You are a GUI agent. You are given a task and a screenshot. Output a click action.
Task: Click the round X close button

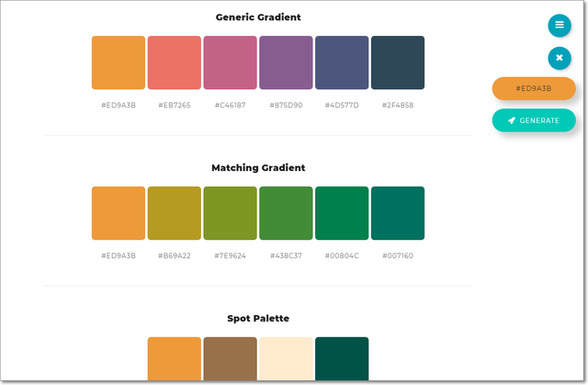coord(560,59)
